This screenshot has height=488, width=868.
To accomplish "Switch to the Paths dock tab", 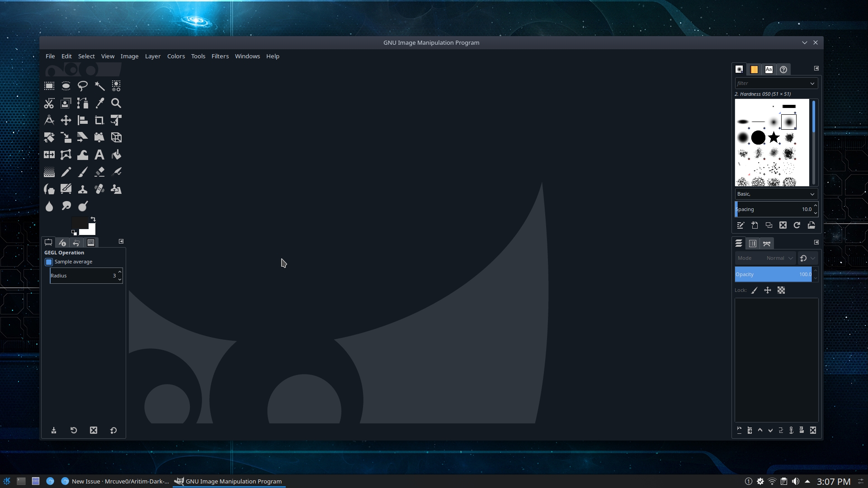I will (767, 244).
